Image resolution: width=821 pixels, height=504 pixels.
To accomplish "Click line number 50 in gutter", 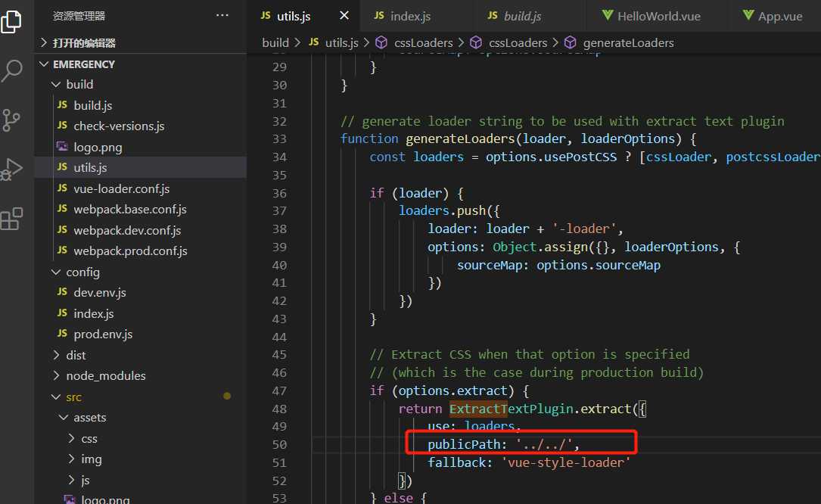I will point(279,445).
